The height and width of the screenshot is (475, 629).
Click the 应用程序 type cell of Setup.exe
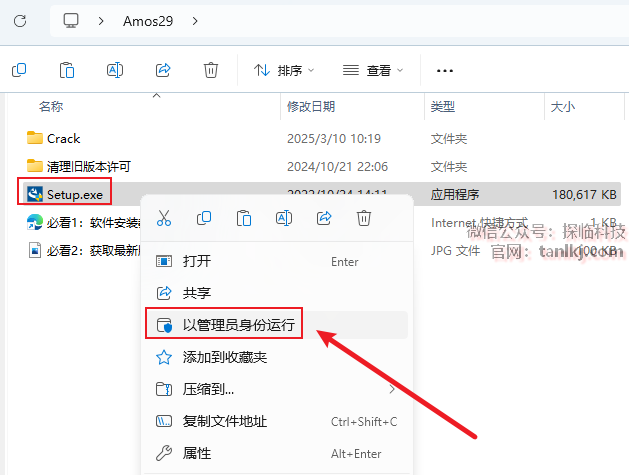pos(455,195)
